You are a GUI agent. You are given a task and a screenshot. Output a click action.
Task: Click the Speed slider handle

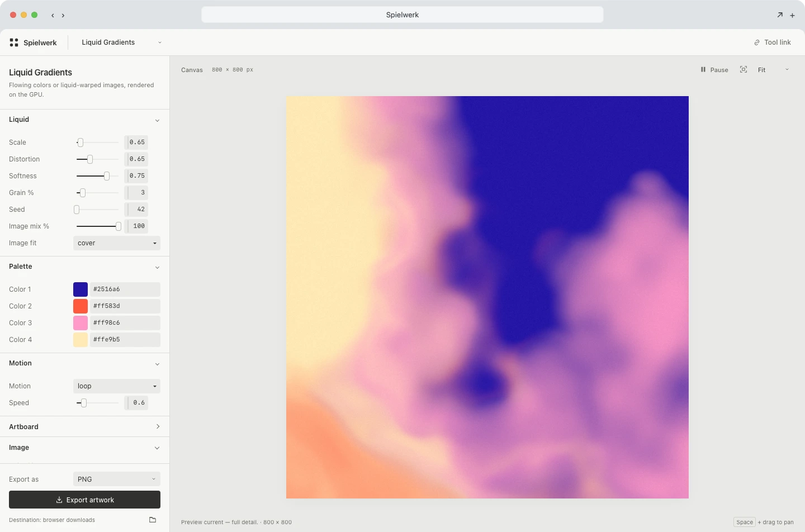84,403
